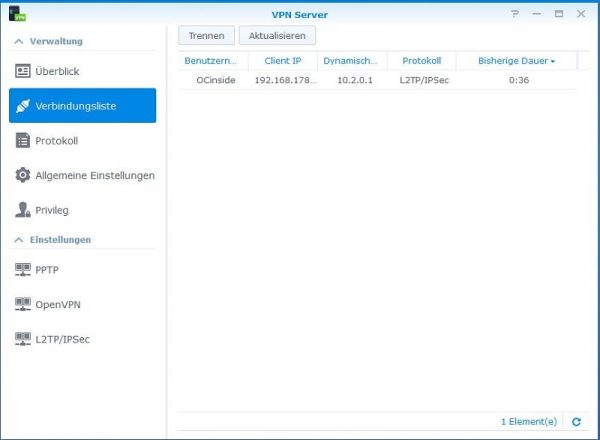The width and height of the screenshot is (600, 440).
Task: Click the Benutzername column header
Action: [x=211, y=61]
